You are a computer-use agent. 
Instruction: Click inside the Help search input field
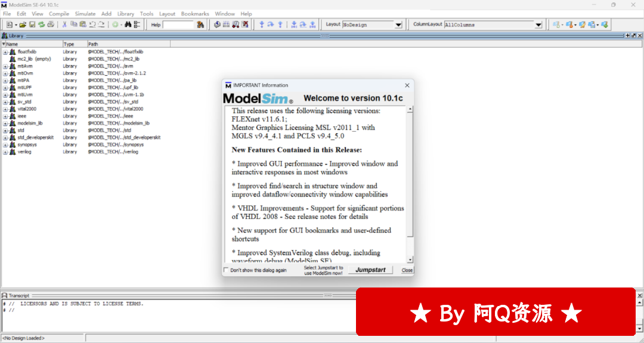[178, 25]
